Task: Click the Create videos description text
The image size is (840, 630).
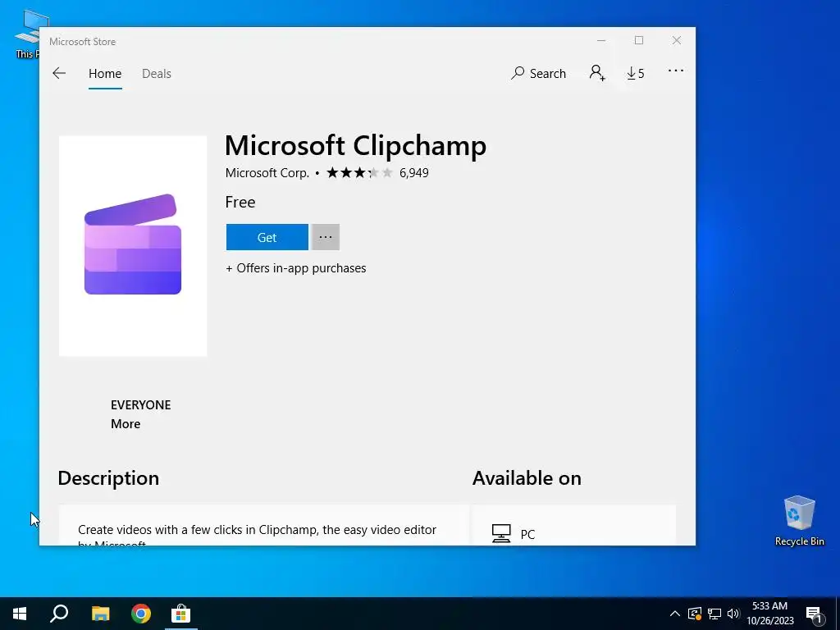Action: click(x=257, y=536)
